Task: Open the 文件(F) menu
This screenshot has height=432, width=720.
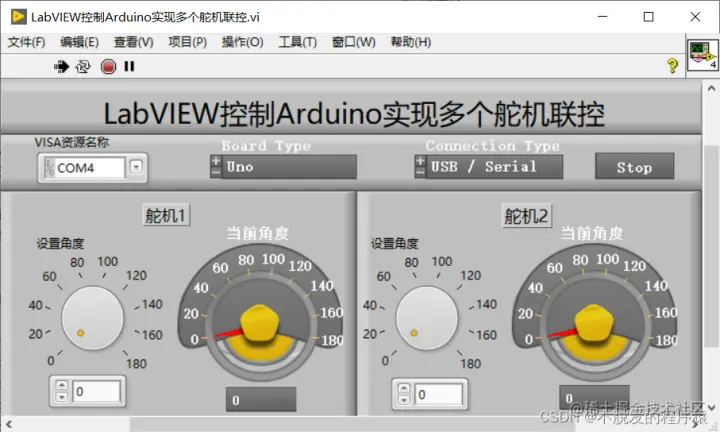Action: (x=26, y=42)
